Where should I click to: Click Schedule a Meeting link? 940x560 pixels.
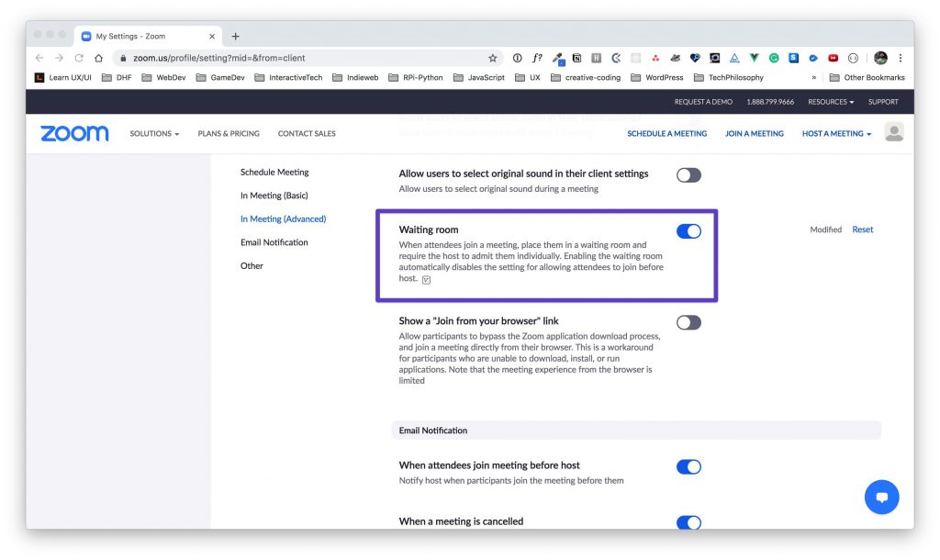pyautogui.click(x=666, y=133)
